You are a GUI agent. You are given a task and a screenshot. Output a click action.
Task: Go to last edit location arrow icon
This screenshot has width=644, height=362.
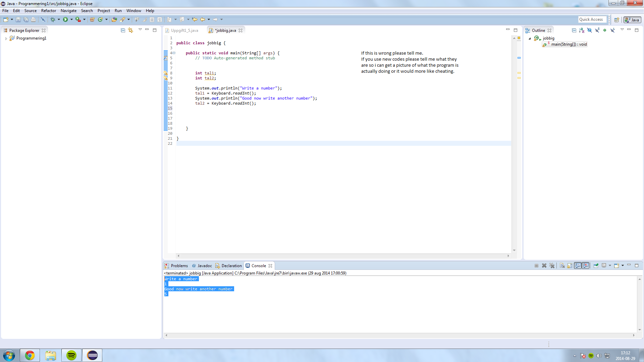point(194,20)
